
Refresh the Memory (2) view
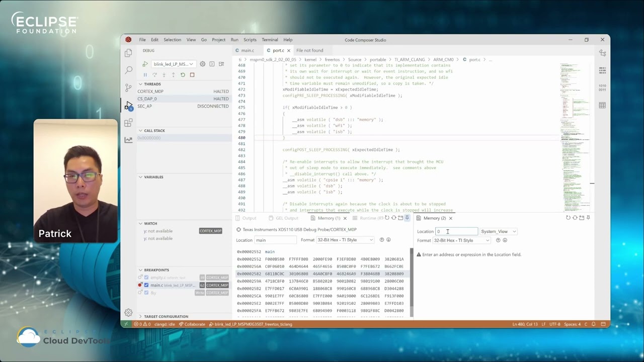[x=568, y=218]
